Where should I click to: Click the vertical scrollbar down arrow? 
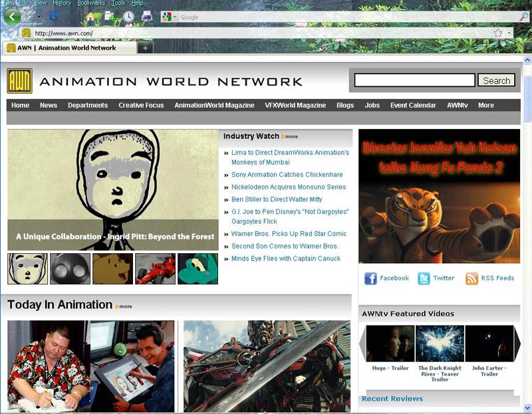click(527, 407)
